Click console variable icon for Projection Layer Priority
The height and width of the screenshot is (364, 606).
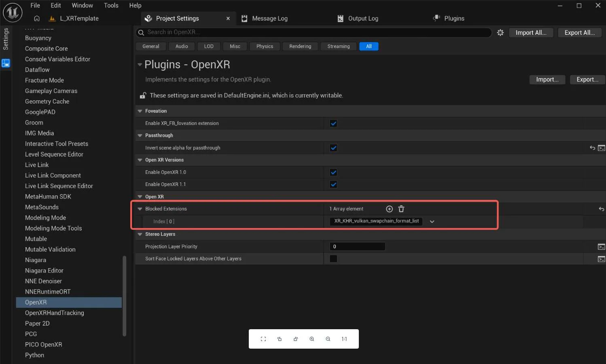coord(602,247)
